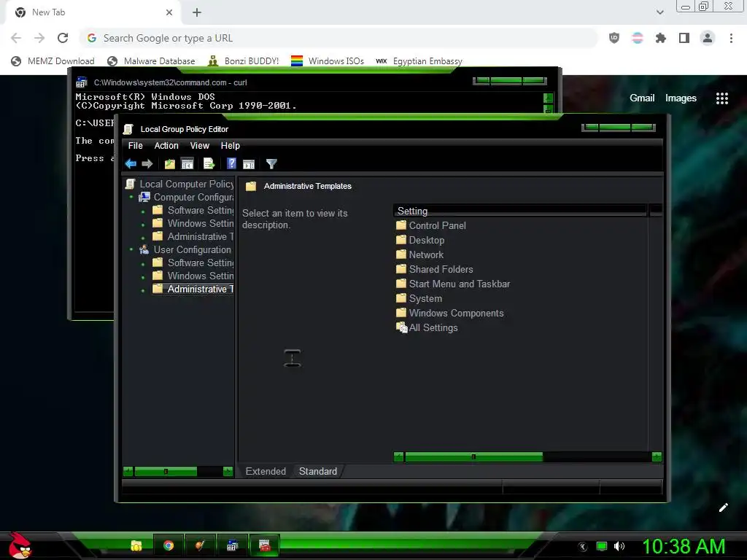Toggle Show/Hide Action Pane icon

click(x=249, y=164)
